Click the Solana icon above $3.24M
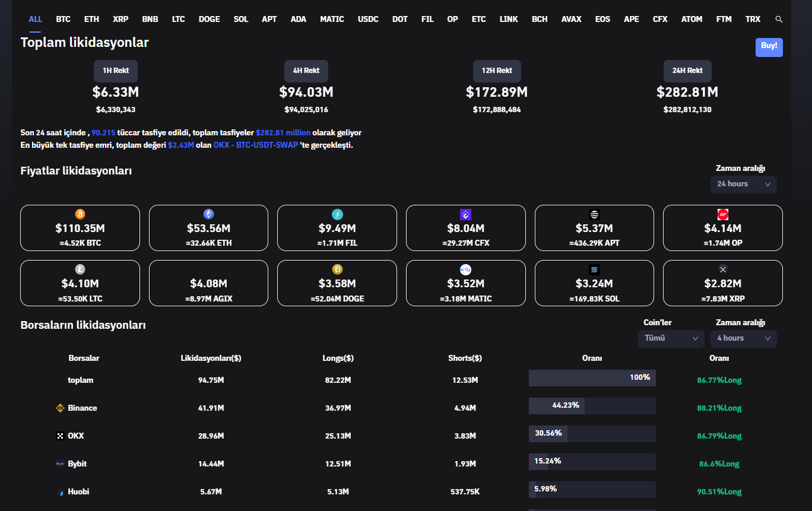Screen dimensions: 812x511 pos(594,269)
